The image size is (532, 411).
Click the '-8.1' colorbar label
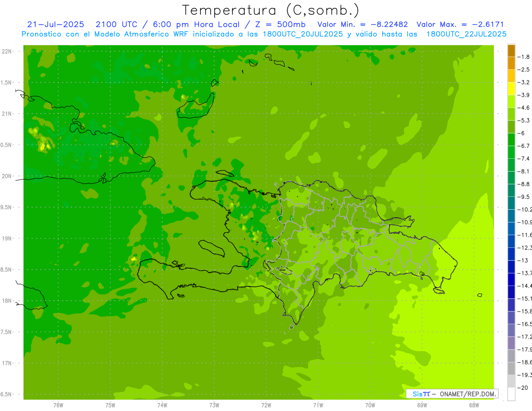pyautogui.click(x=524, y=172)
